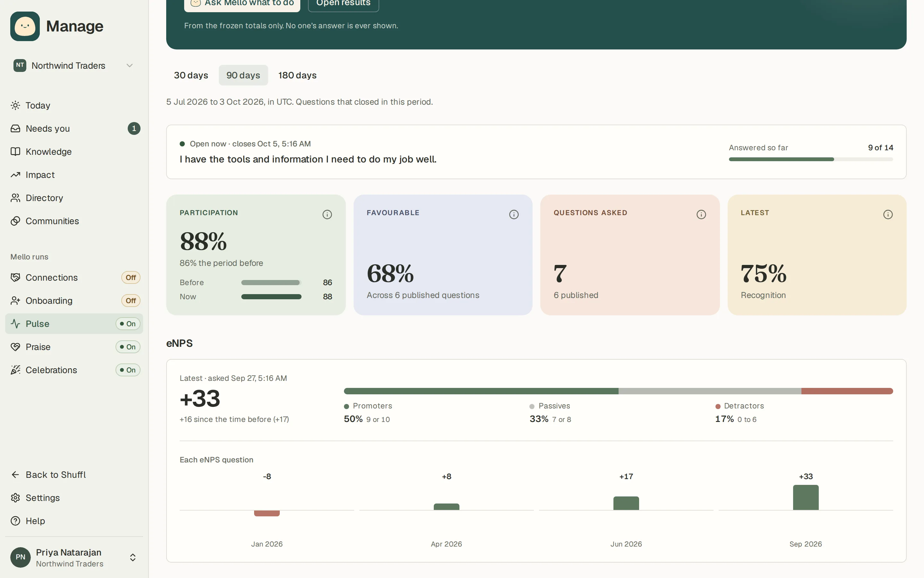The height and width of the screenshot is (578, 924).
Task: Click the open question about tools and information
Action: 308,159
